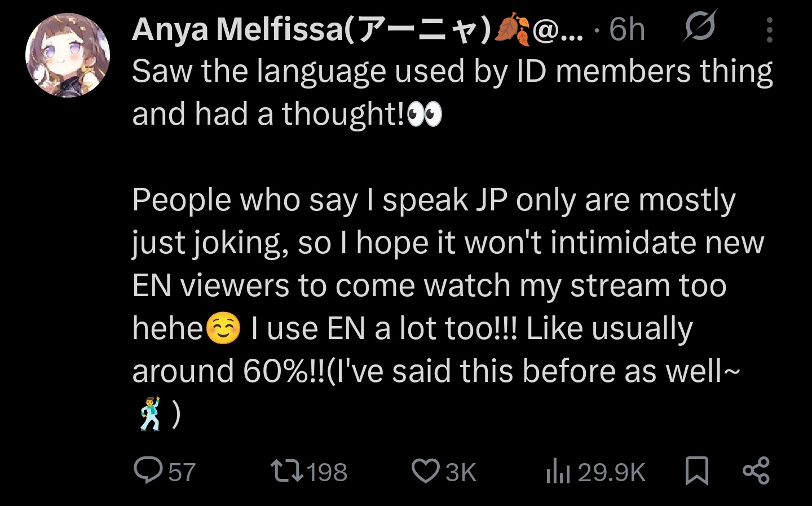
Task: Click the 3K likes count
Action: tap(461, 472)
